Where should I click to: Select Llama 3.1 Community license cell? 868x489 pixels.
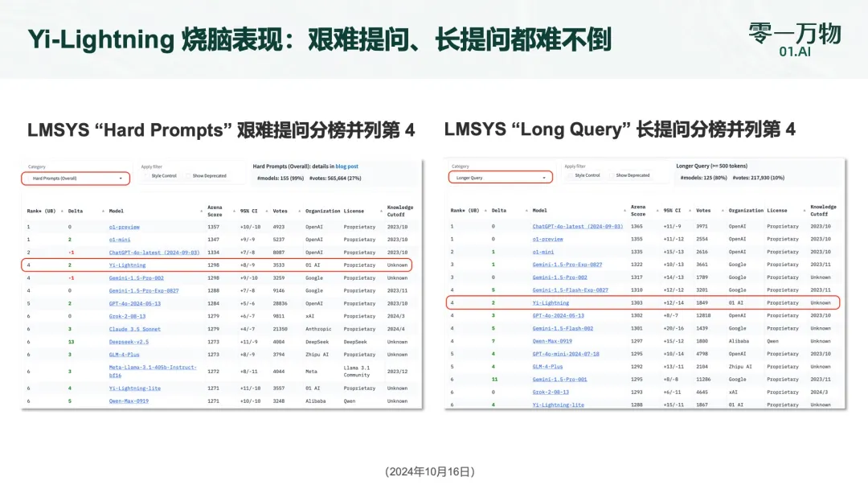[x=357, y=371]
